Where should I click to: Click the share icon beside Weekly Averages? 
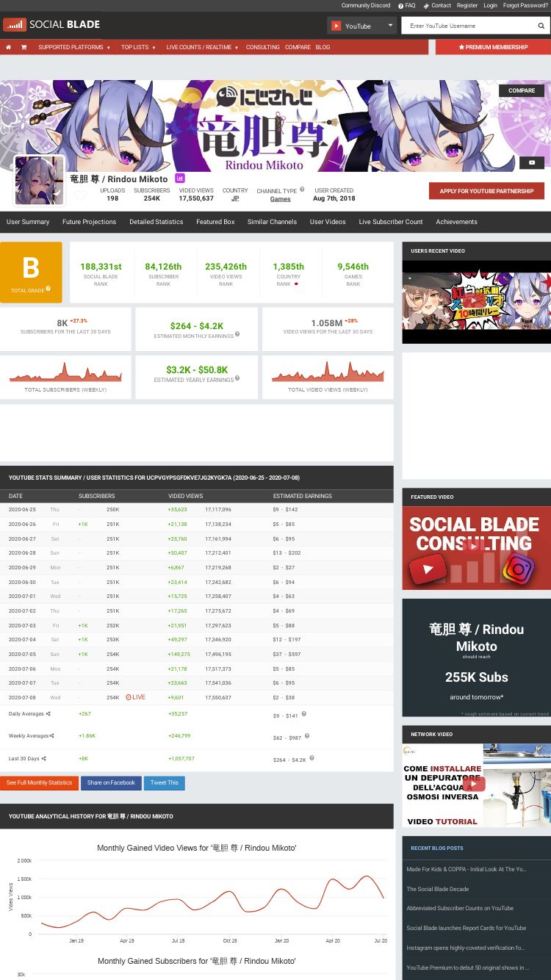[52, 735]
